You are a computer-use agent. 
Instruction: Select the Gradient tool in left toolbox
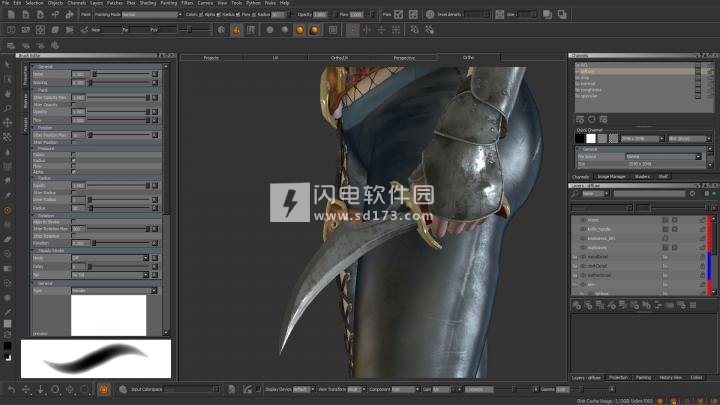coord(7,269)
